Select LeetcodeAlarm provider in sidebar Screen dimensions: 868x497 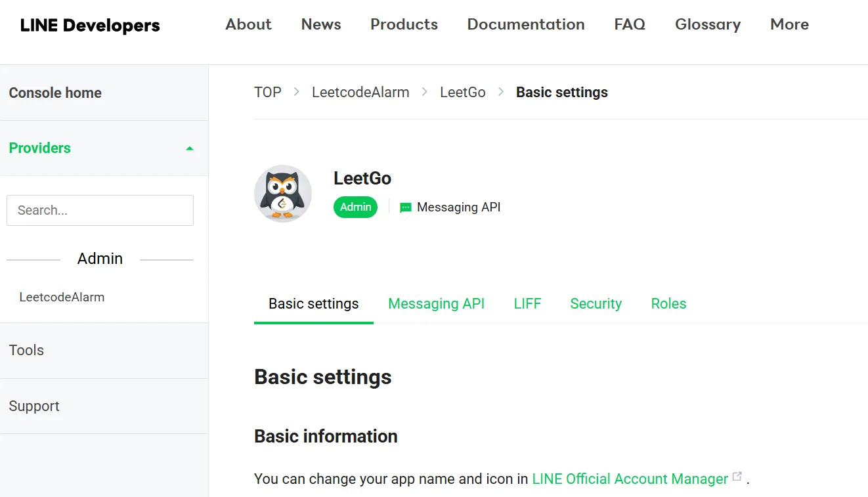pyautogui.click(x=62, y=297)
